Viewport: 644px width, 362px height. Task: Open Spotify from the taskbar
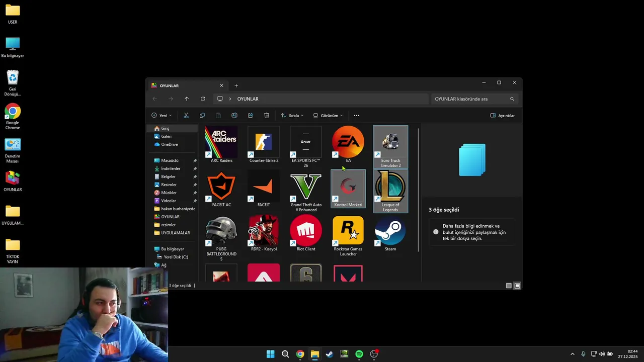(359, 354)
